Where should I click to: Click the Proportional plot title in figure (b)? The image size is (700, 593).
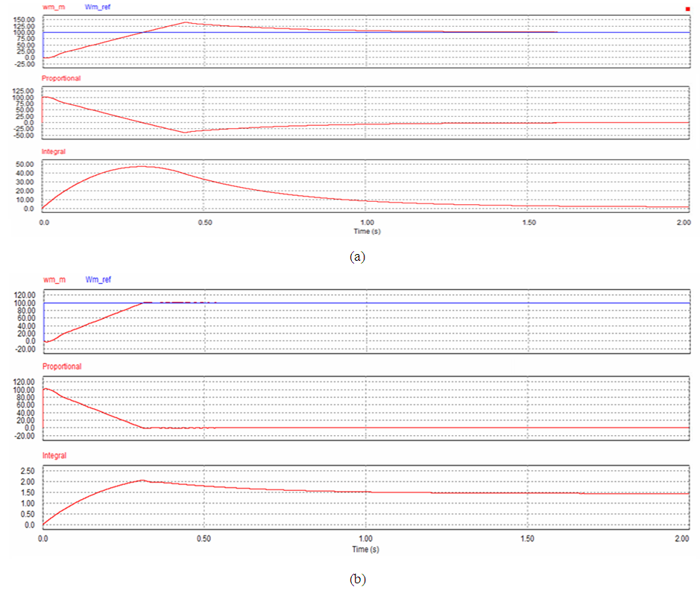(x=62, y=367)
